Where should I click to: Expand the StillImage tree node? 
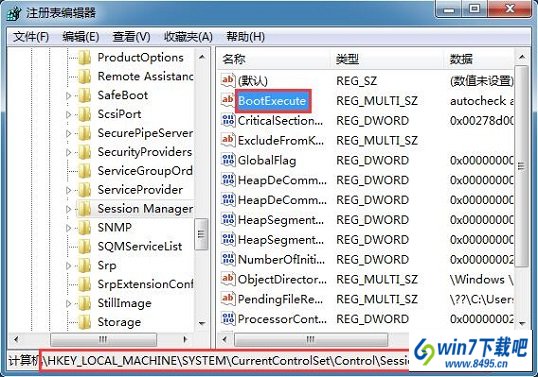(x=68, y=303)
